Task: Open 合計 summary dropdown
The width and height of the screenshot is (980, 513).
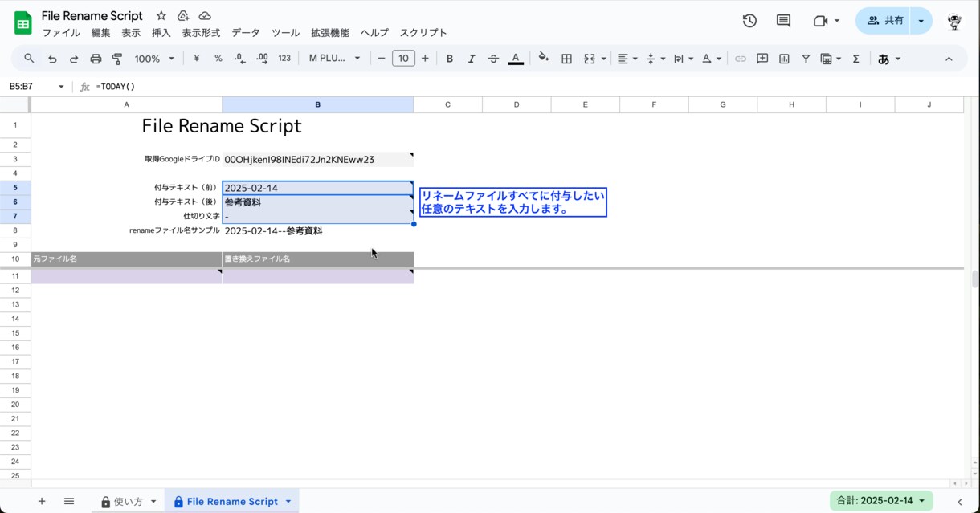Action: pos(881,501)
